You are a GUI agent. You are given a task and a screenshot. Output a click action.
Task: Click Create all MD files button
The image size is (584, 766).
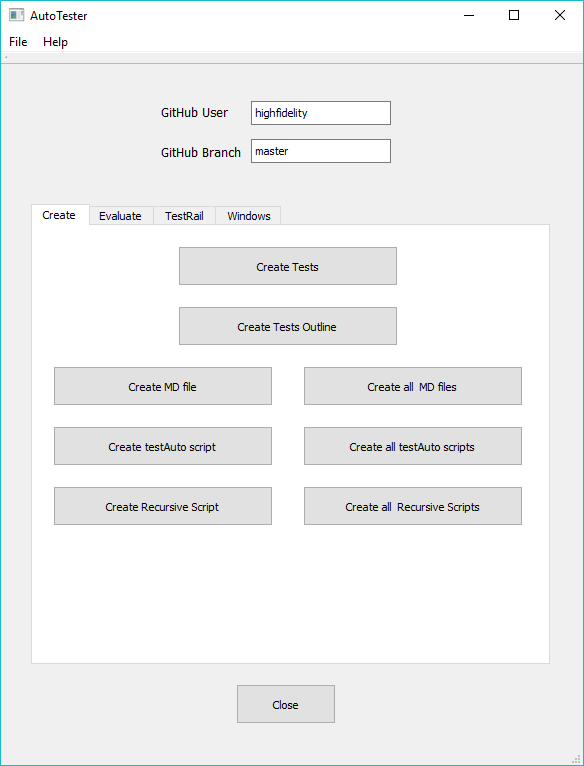(413, 386)
